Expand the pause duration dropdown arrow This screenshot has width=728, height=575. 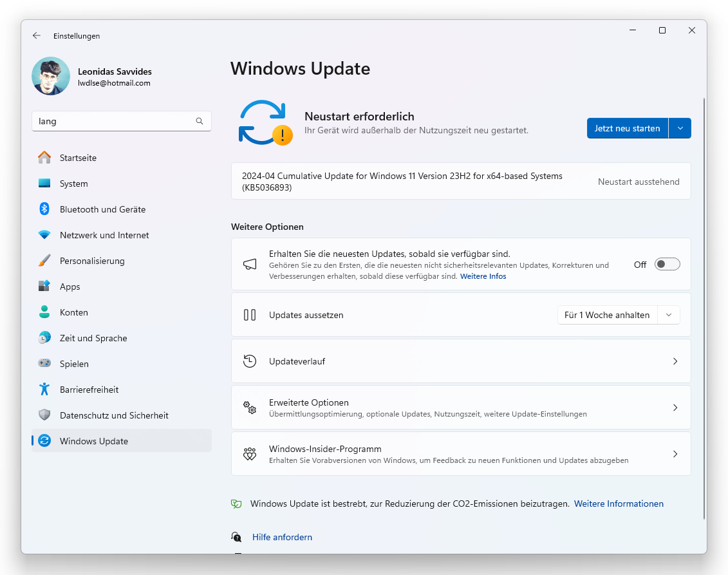coord(669,315)
